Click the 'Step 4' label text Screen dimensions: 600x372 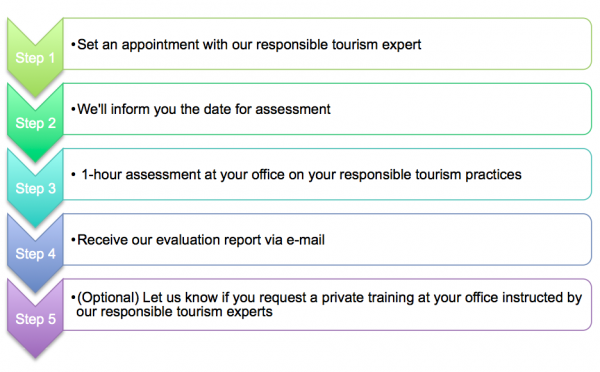coord(36,254)
